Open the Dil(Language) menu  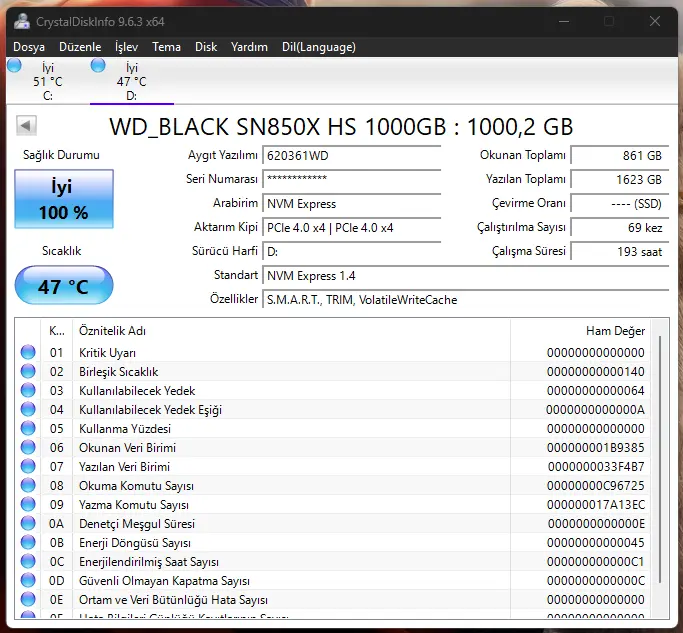point(319,47)
